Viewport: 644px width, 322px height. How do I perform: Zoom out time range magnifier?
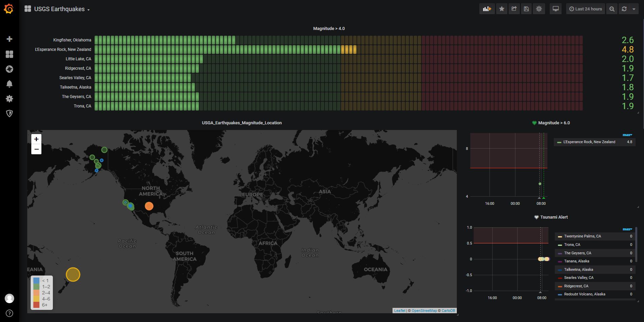[x=612, y=9]
